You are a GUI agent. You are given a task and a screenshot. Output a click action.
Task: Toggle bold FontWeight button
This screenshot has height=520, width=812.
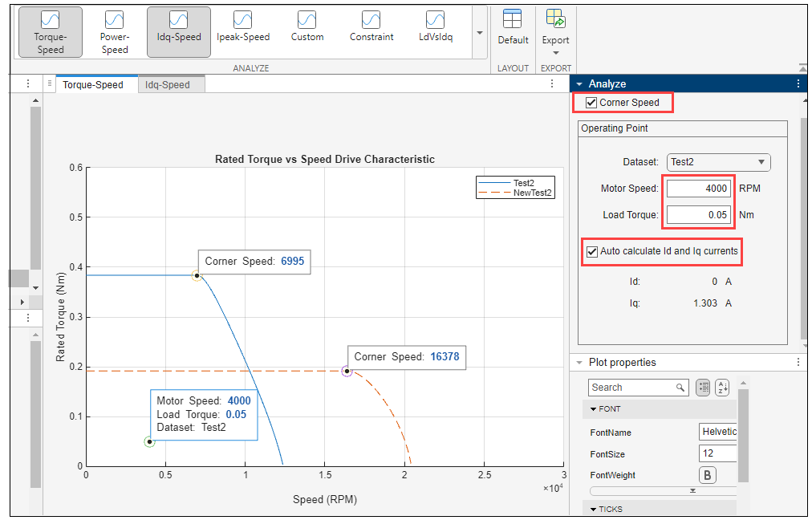(708, 475)
